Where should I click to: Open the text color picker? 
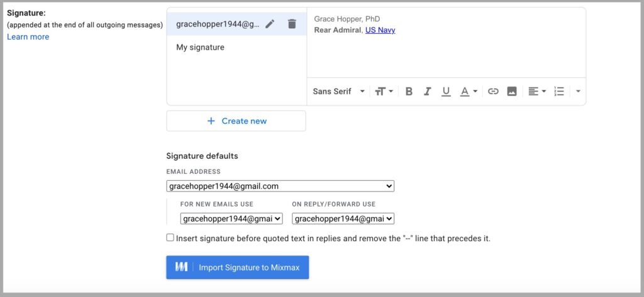point(468,92)
